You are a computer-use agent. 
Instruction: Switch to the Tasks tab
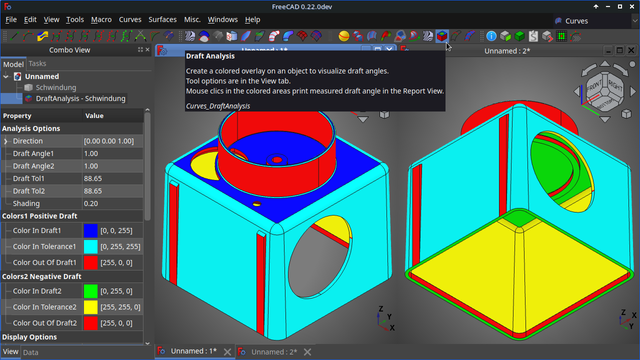point(37,64)
